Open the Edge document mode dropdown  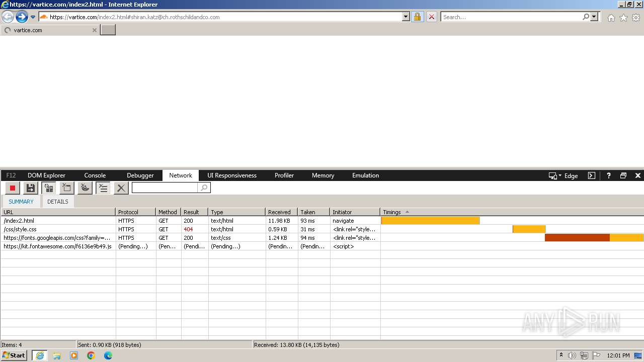tap(563, 176)
